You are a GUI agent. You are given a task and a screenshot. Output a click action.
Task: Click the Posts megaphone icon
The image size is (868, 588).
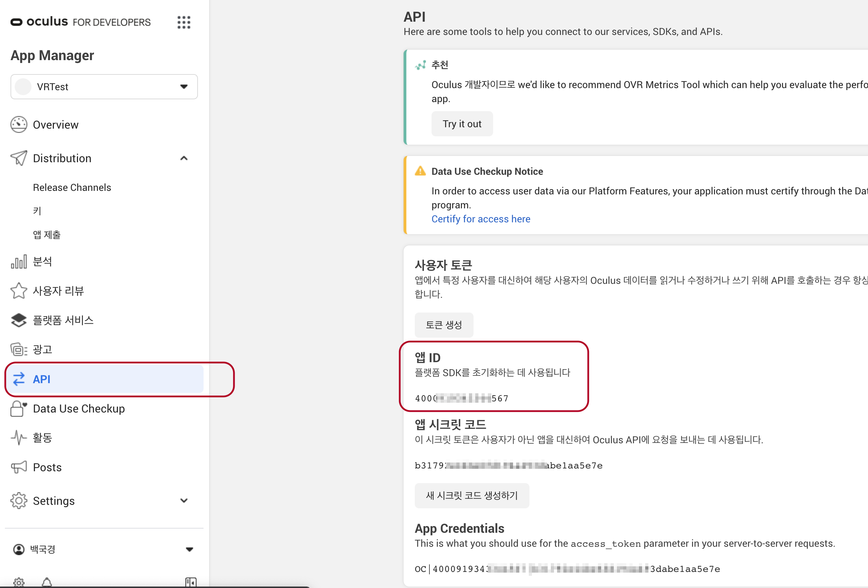coord(19,467)
